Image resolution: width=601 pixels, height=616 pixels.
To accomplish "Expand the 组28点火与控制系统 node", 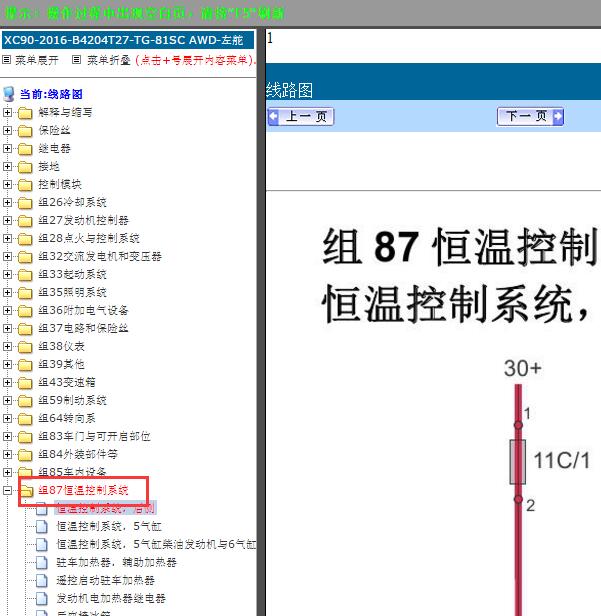I will pyautogui.click(x=7, y=238).
